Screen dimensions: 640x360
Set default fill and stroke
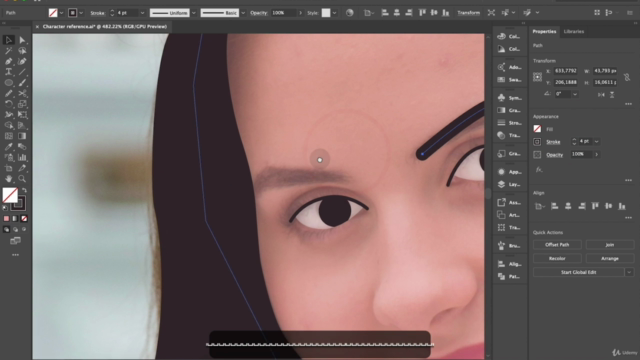(5, 208)
